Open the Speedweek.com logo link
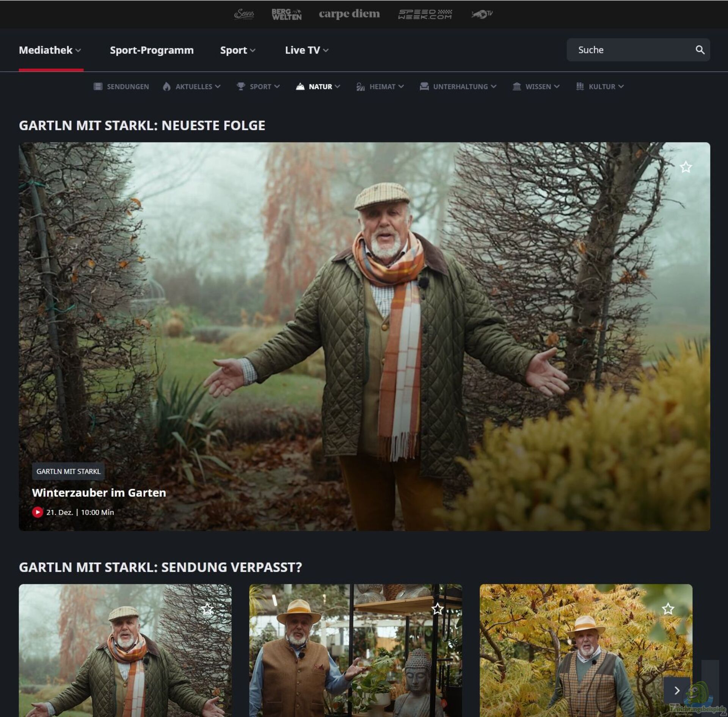Viewport: 728px width, 717px height. point(425,14)
